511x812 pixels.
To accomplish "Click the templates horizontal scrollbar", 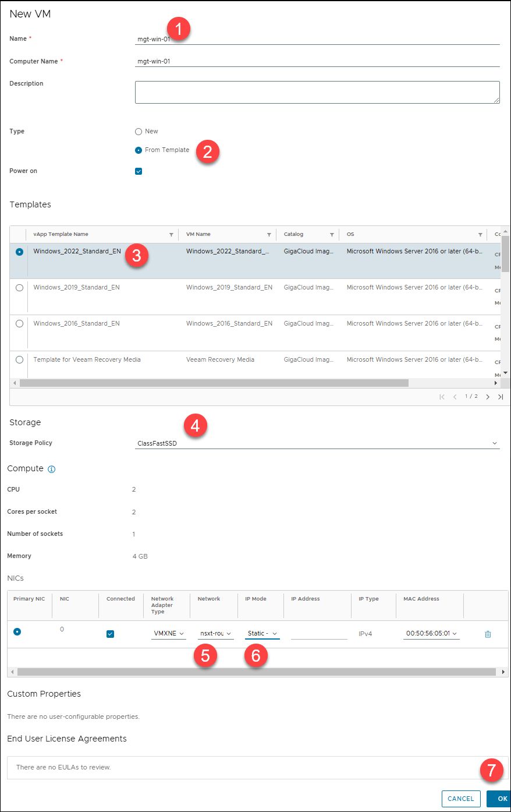I will coord(214,383).
